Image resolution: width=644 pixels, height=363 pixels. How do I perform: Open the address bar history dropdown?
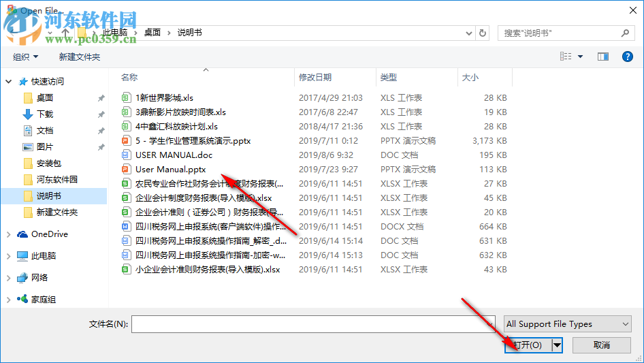pyautogui.click(x=468, y=33)
